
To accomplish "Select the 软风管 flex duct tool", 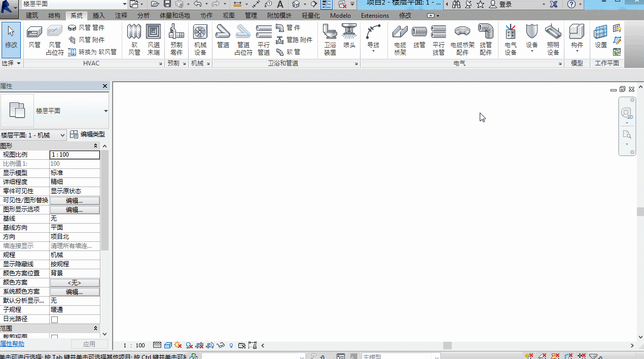I will [134, 40].
